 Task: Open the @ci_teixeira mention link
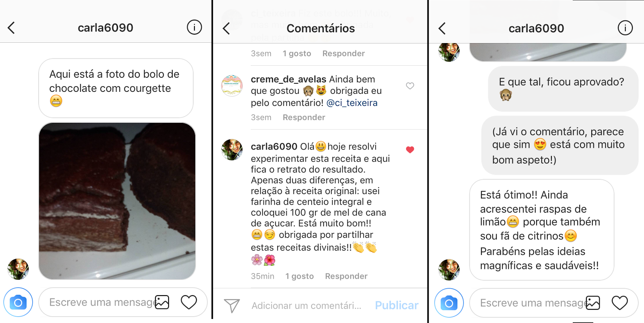coord(352,103)
